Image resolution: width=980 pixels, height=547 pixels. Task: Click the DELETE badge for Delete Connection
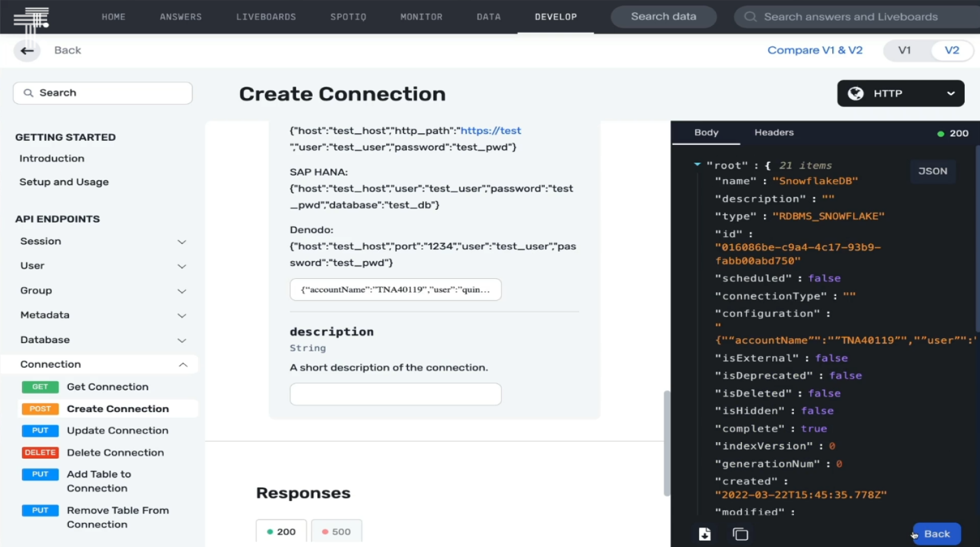coord(39,452)
